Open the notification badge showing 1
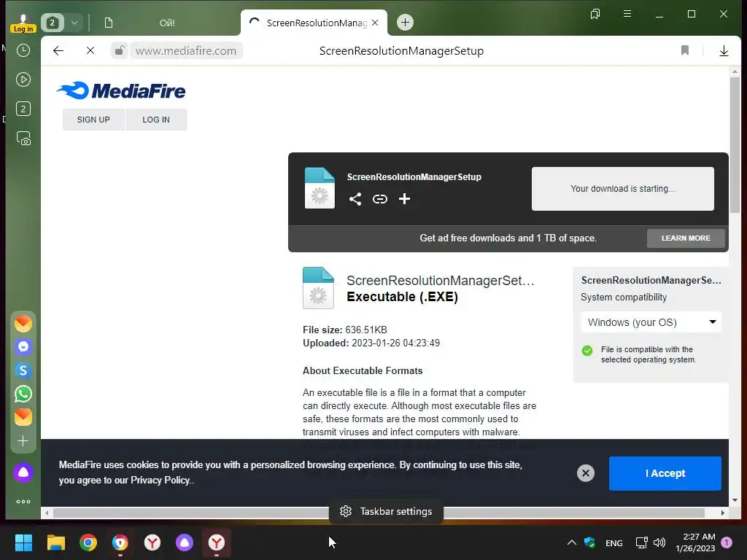 pos(727,542)
